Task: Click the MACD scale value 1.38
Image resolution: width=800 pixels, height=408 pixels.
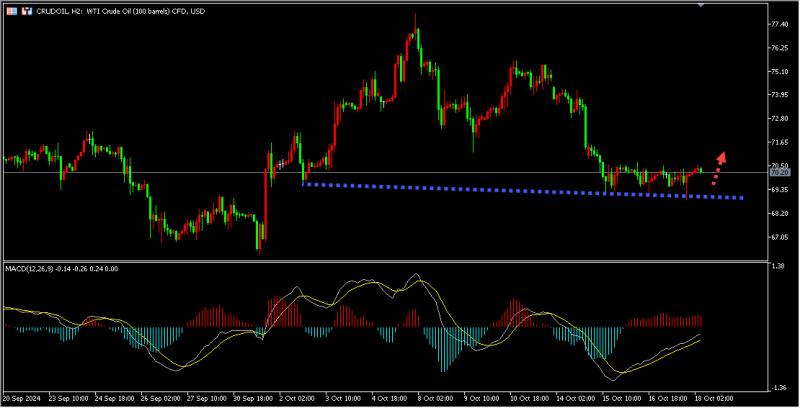Action: (x=779, y=266)
